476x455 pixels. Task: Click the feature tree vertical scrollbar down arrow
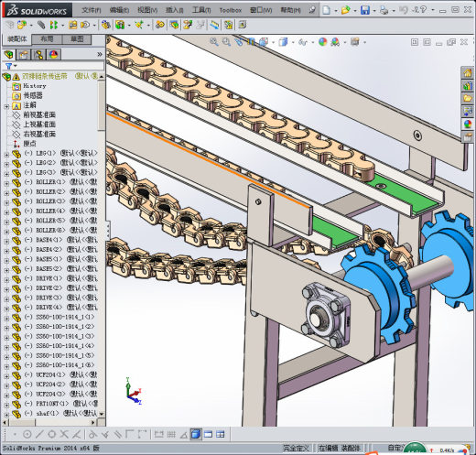click(102, 414)
